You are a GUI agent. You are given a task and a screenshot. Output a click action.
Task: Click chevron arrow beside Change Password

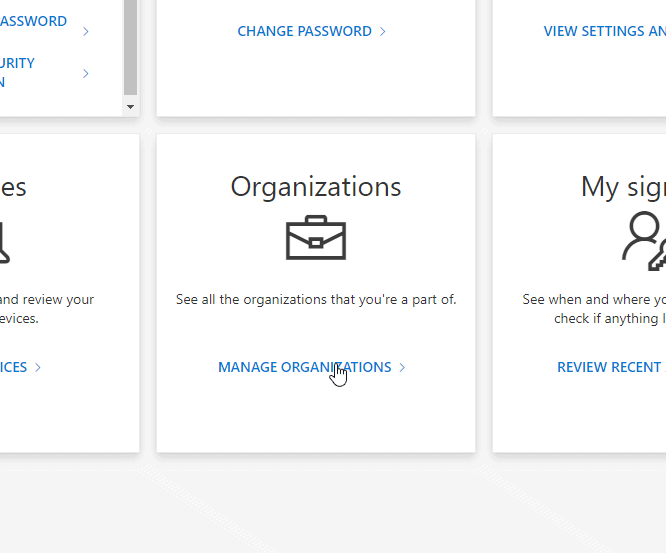tap(383, 31)
